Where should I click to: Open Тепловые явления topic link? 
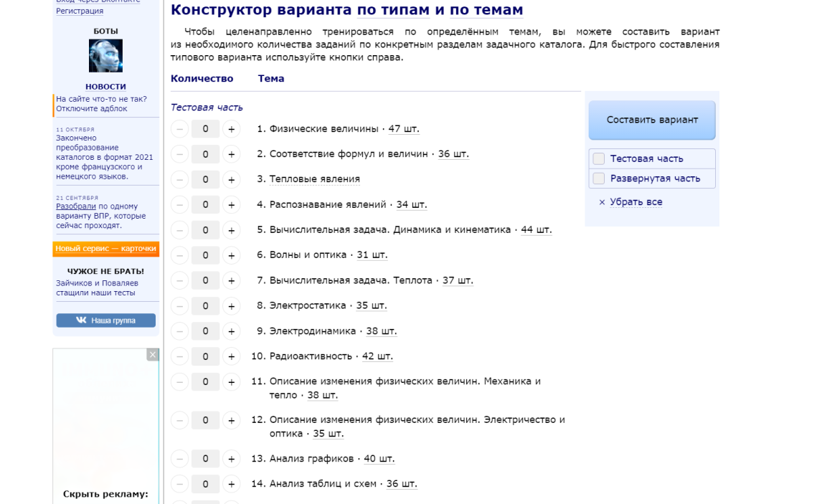314,179
